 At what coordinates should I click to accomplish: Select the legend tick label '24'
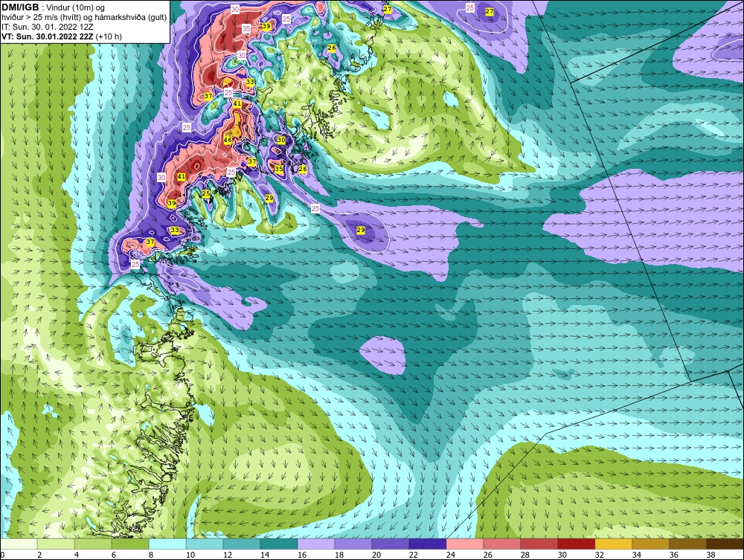[x=451, y=555]
